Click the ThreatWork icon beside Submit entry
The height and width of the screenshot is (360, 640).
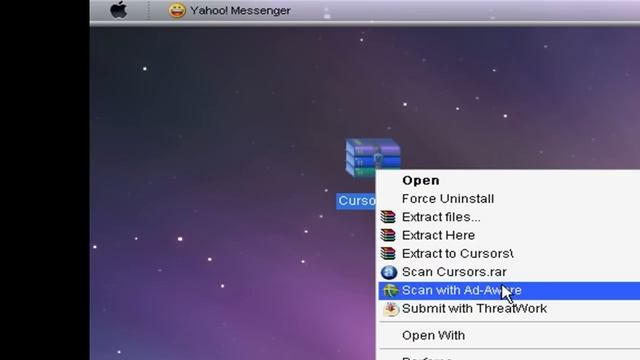tap(390, 309)
